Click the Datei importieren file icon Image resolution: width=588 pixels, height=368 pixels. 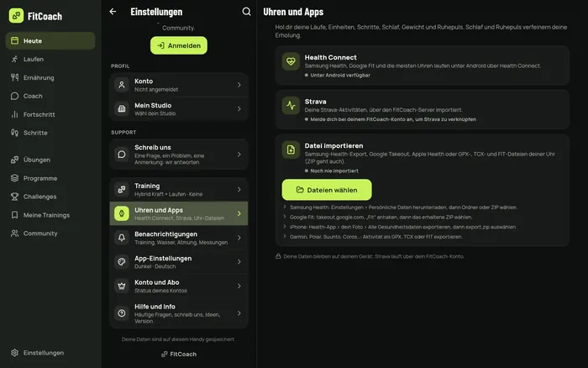pos(291,150)
